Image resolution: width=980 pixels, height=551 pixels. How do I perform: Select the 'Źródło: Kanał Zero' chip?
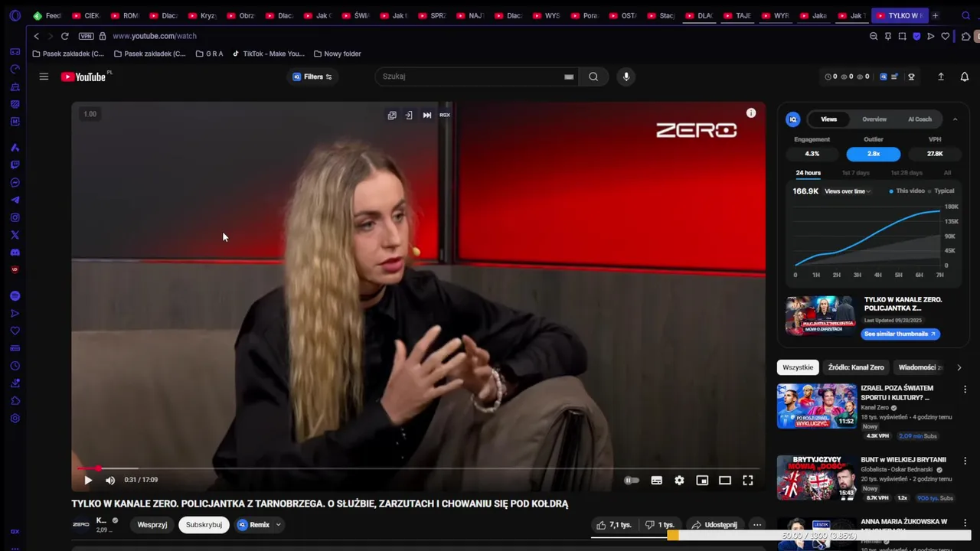point(856,367)
